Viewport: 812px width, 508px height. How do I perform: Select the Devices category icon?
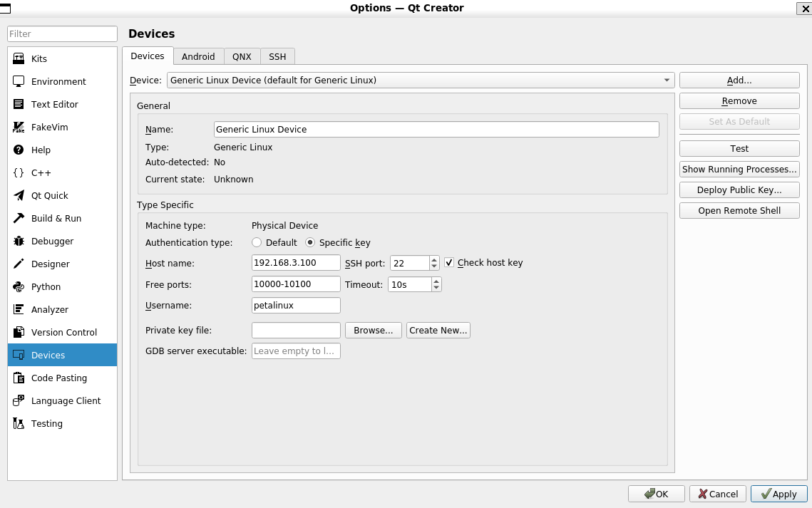coord(19,355)
